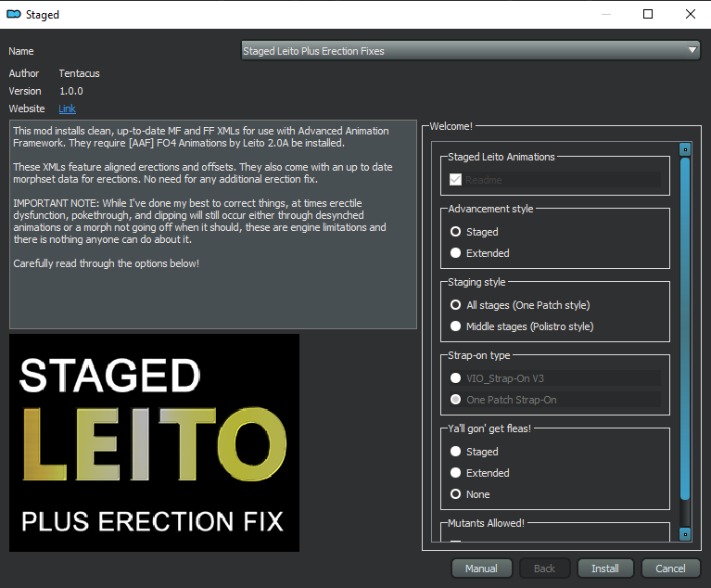Click the Staged app icon in title bar
The width and height of the screenshot is (711, 588).
coord(14,15)
